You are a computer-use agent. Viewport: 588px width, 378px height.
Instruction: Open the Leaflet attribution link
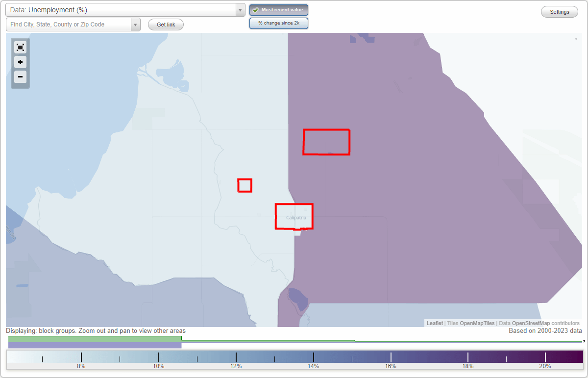(x=434, y=323)
